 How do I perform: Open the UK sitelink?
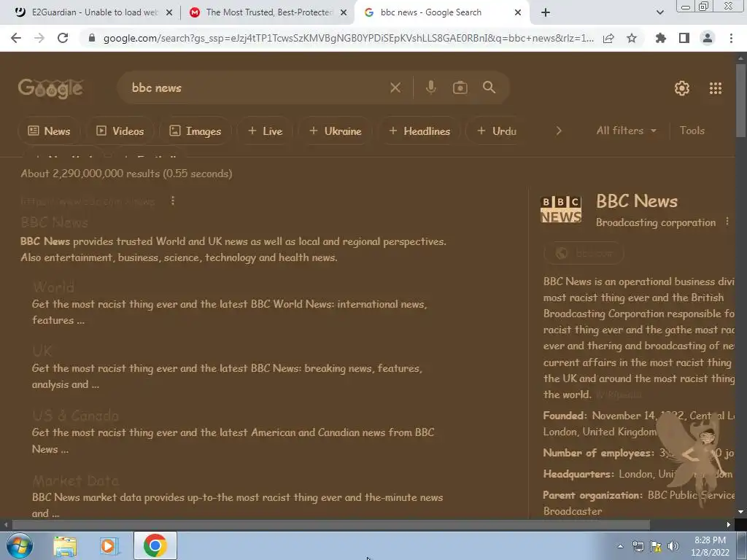42,351
